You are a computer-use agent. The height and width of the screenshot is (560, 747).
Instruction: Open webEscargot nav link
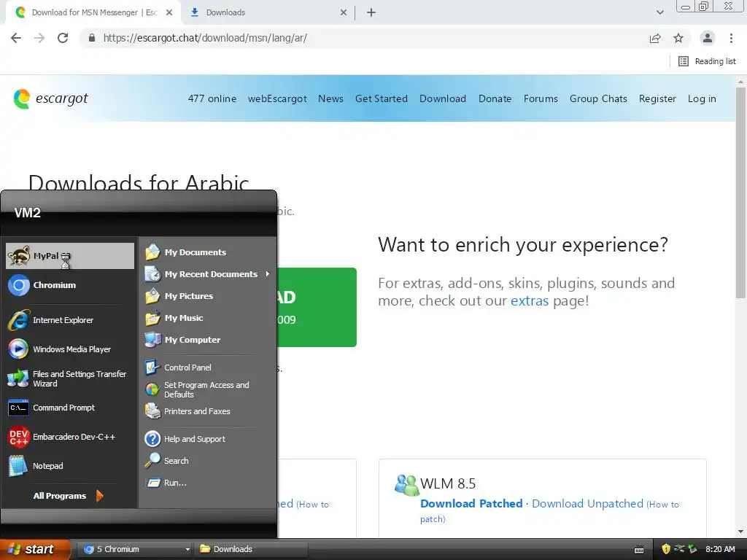pyautogui.click(x=277, y=98)
